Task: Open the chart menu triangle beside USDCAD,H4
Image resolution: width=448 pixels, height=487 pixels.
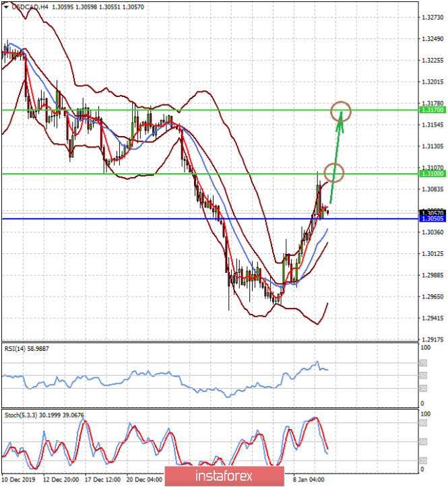Action: [6, 7]
